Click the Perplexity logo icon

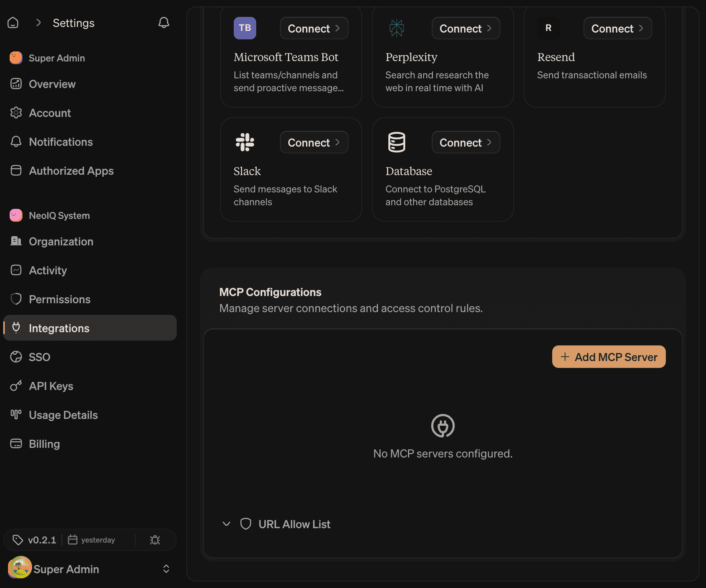[x=397, y=28]
